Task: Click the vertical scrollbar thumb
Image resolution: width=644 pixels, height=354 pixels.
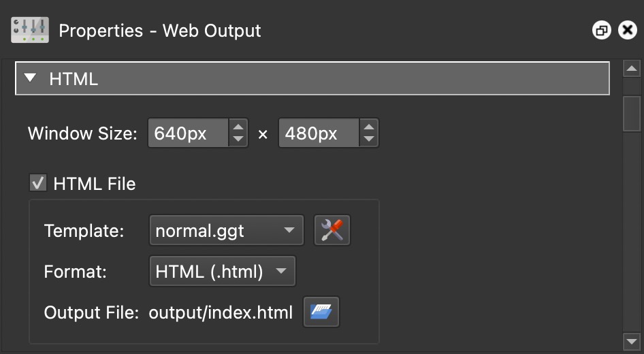Action: coord(632,112)
